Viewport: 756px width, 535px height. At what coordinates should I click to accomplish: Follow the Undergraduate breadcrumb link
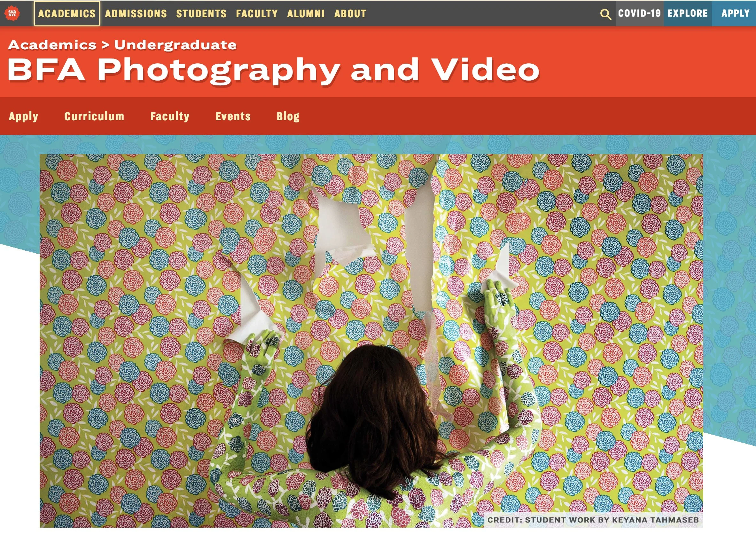[x=175, y=45]
